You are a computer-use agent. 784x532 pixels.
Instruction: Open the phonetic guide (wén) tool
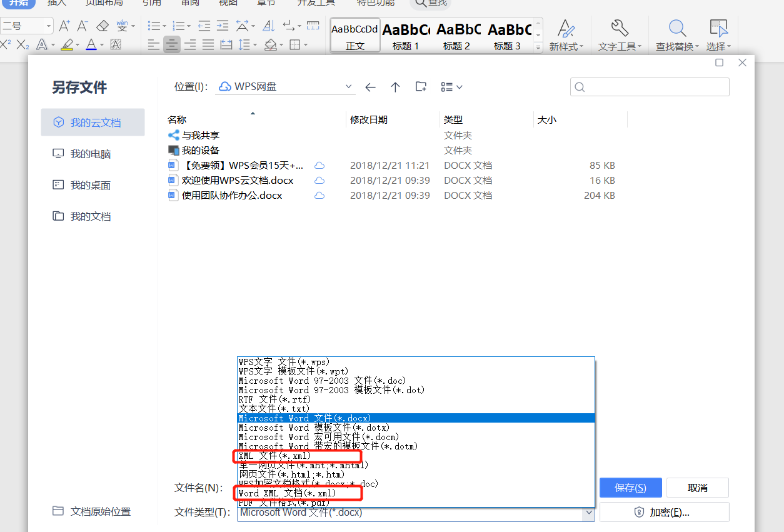pos(122,26)
